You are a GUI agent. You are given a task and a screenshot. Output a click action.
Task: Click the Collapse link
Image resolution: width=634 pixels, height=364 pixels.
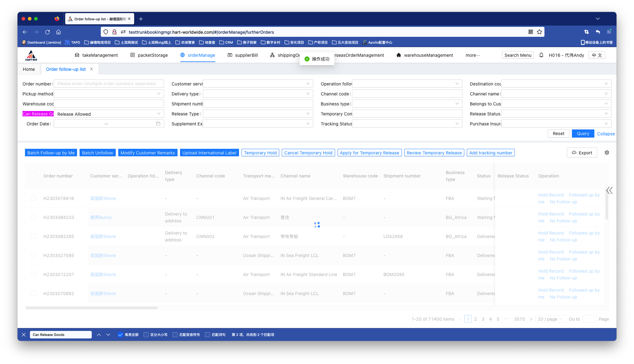pyautogui.click(x=606, y=134)
